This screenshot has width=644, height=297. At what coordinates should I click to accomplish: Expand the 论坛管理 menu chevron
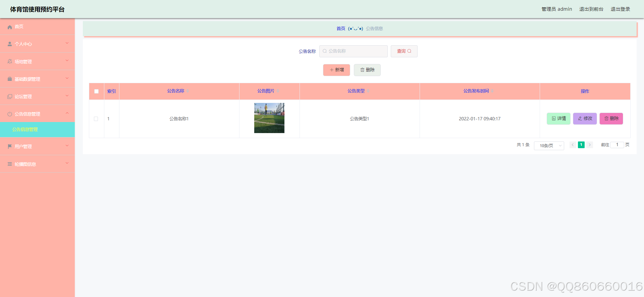tap(67, 96)
